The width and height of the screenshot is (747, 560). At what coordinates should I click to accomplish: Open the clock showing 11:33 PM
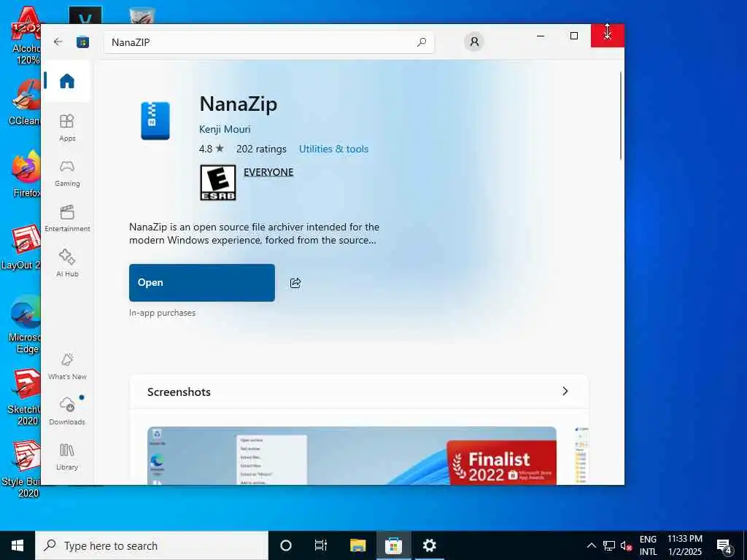684,545
